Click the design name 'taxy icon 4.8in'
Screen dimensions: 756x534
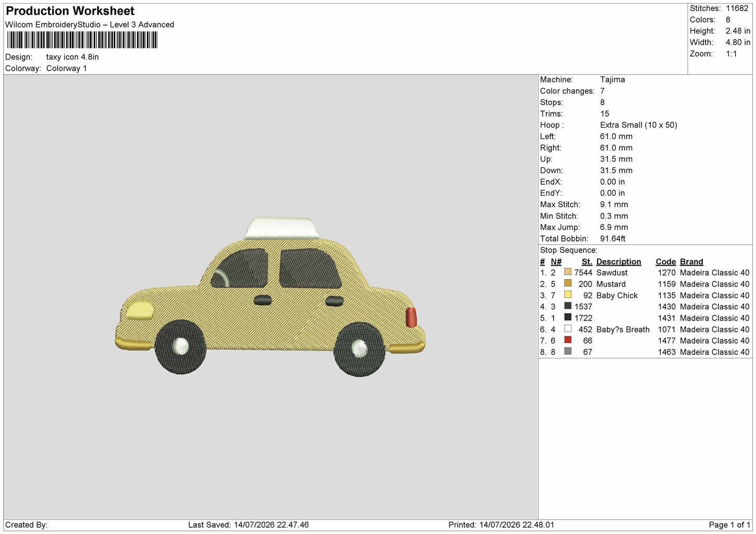coord(72,57)
